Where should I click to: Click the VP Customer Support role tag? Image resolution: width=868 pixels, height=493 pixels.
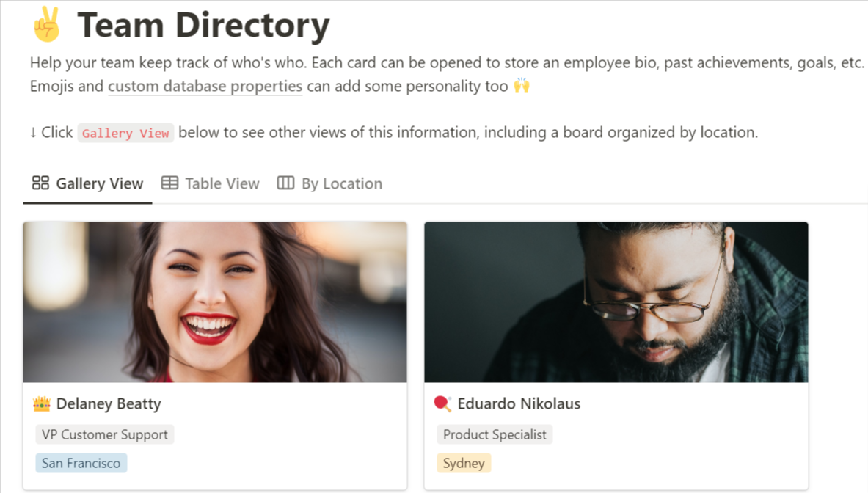(104, 434)
